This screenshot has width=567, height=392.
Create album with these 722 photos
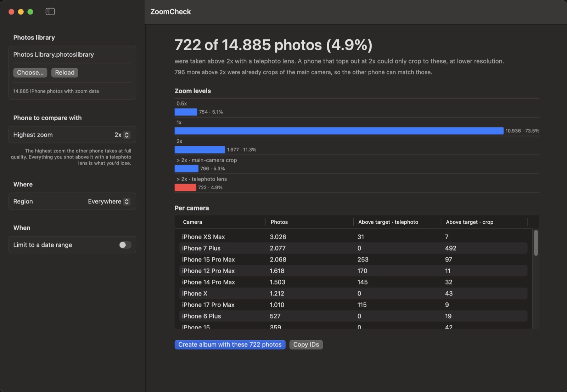(x=230, y=345)
